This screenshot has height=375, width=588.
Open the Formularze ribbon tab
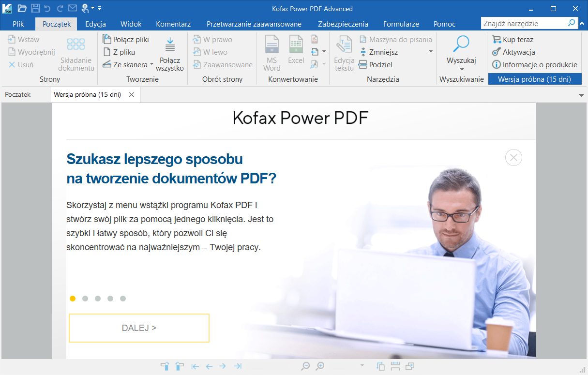[401, 24]
